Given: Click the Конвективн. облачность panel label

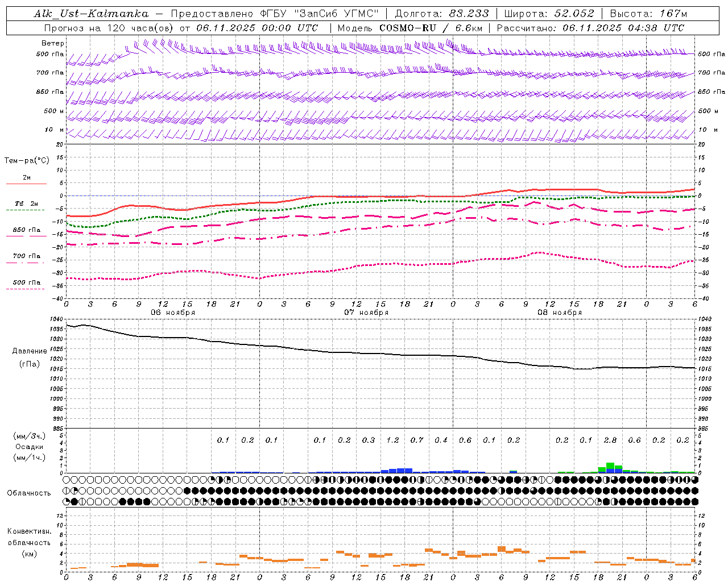Looking at the screenshot, I should pyautogui.click(x=29, y=537).
